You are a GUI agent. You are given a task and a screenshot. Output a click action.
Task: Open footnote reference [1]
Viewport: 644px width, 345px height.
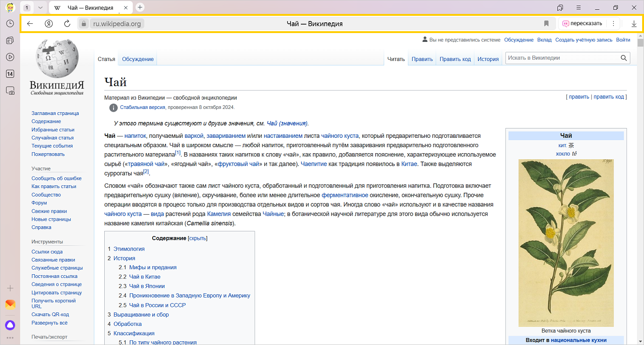pyautogui.click(x=178, y=153)
